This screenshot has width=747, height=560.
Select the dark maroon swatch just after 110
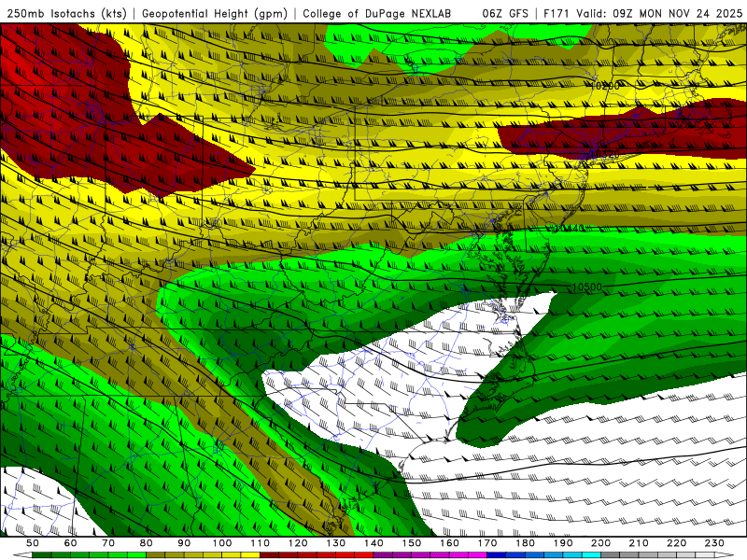click(270, 555)
